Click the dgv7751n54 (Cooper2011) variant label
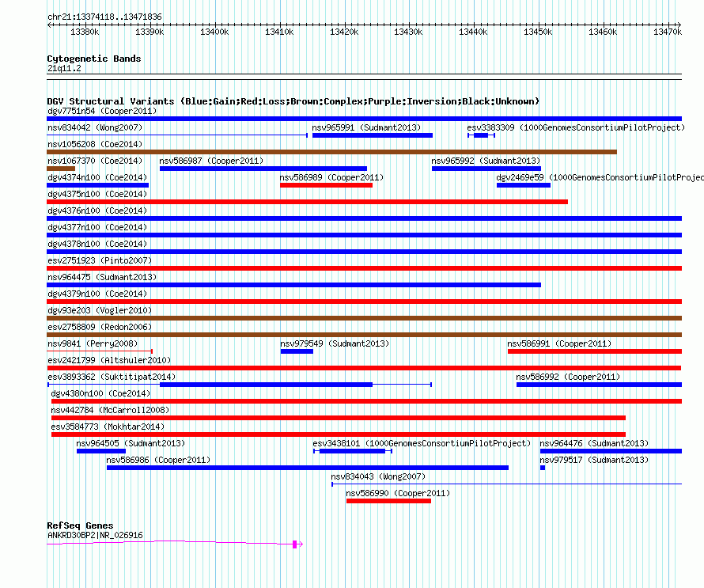The image size is (704, 588). point(102,111)
